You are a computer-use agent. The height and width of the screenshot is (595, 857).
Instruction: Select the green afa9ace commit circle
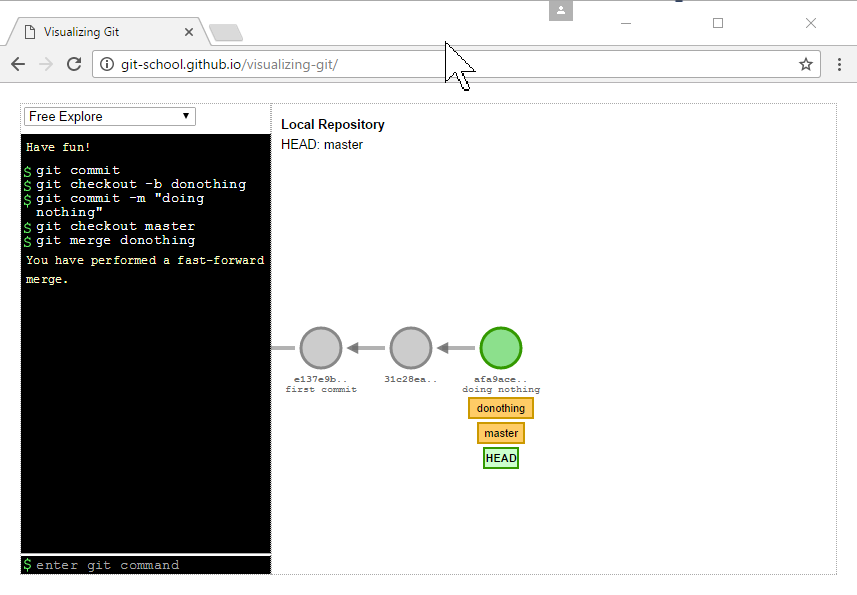click(x=501, y=348)
